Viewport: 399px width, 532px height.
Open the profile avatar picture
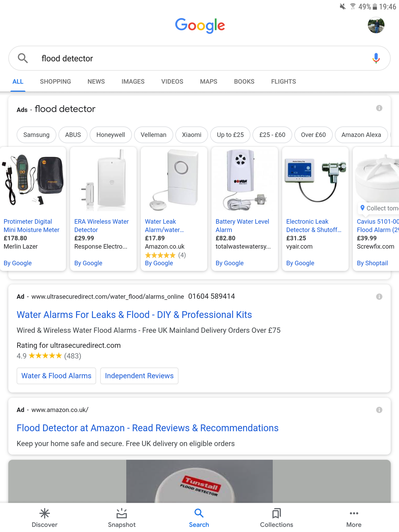(x=376, y=26)
